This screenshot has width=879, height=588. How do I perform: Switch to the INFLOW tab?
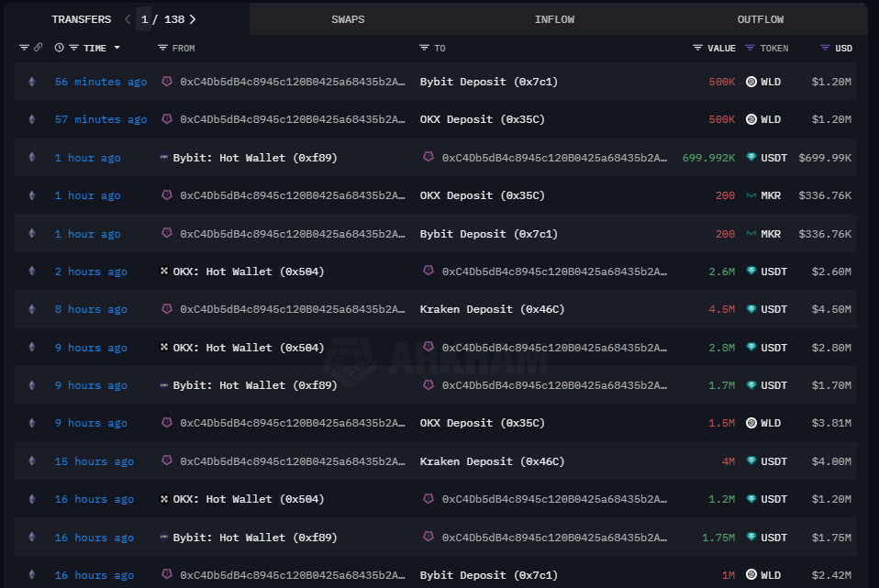tap(554, 19)
